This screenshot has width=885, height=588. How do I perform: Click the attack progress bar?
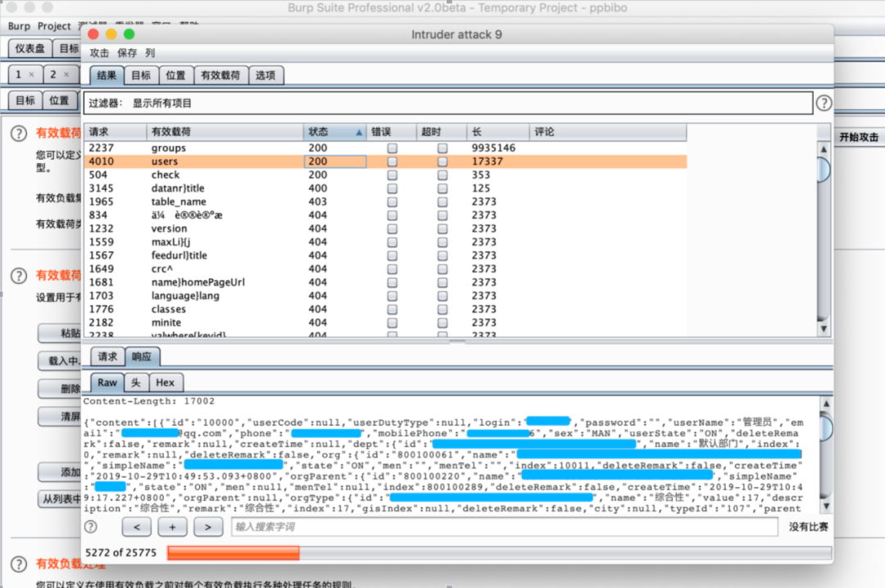[x=500, y=553]
